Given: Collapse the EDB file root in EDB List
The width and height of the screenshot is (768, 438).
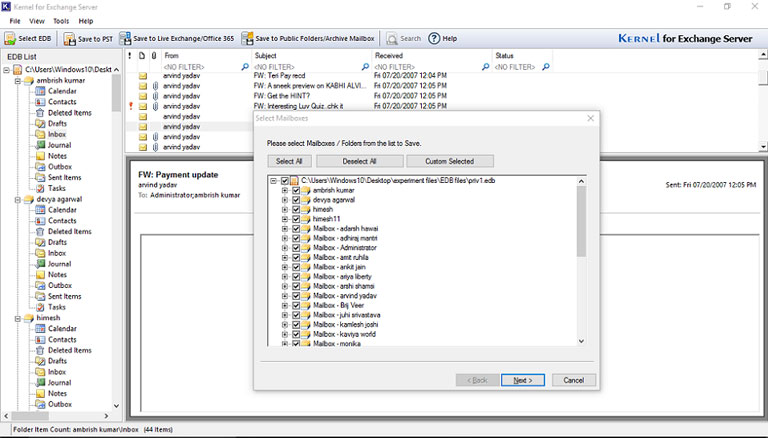Looking at the screenshot, I should 6,70.
